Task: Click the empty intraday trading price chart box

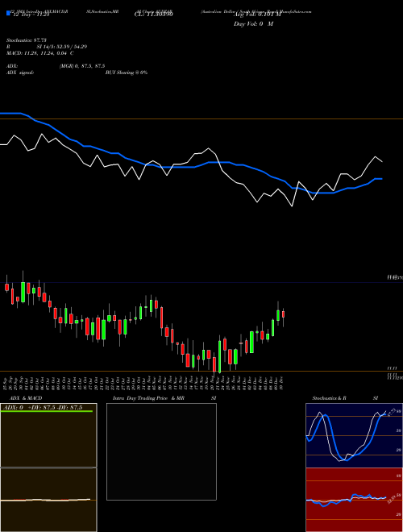Action: click(x=161, y=451)
